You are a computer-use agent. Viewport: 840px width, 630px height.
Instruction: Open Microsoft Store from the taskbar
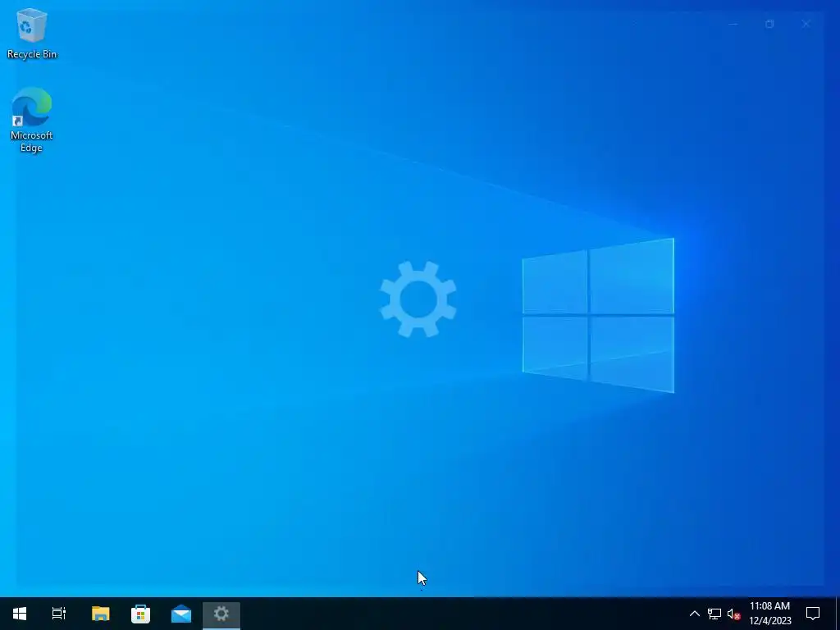click(x=140, y=614)
